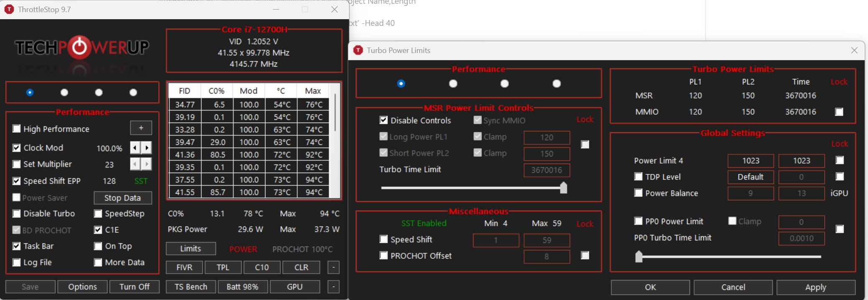Image resolution: width=868 pixels, height=300 pixels.
Task: Click PP0 Turbo Time Limit slider handle
Action: pos(639,256)
